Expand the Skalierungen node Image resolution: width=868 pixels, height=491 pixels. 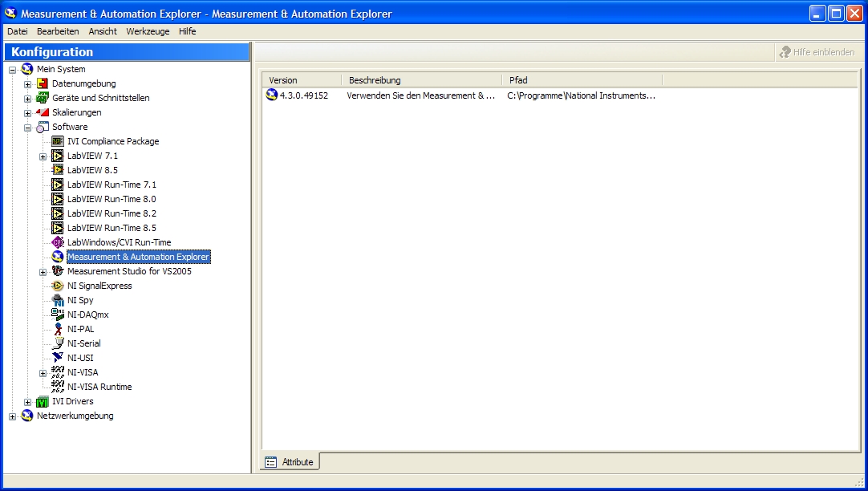click(28, 113)
